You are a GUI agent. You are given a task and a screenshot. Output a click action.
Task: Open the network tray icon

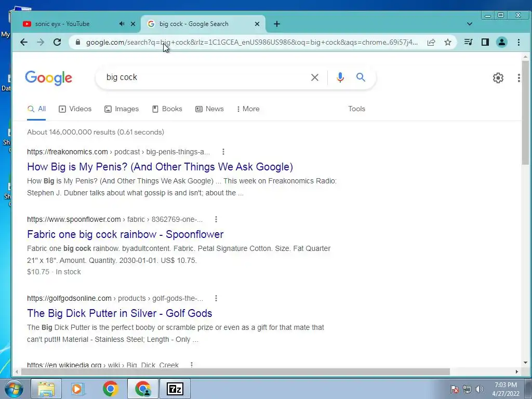click(x=467, y=389)
